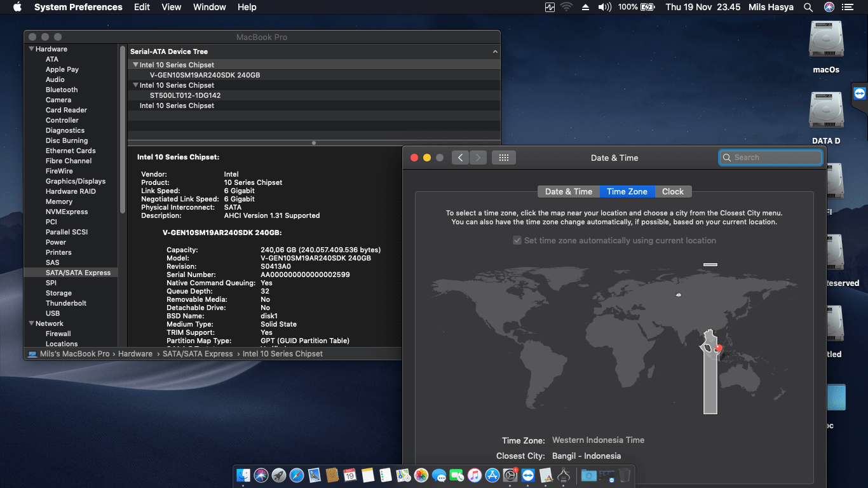Open macOs drive icon on desktop
The height and width of the screenshot is (488, 868).
coord(826,39)
